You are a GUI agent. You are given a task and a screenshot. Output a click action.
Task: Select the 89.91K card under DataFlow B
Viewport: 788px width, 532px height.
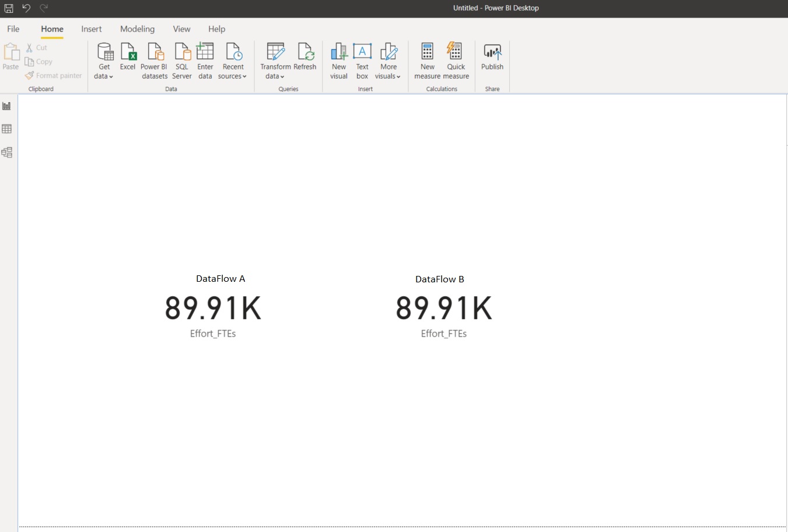pyautogui.click(x=444, y=308)
